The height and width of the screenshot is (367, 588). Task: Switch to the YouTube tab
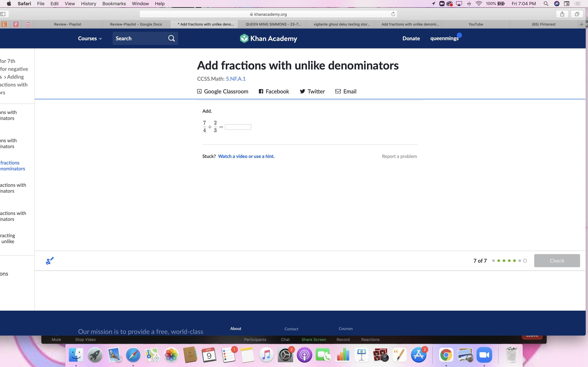475,24
